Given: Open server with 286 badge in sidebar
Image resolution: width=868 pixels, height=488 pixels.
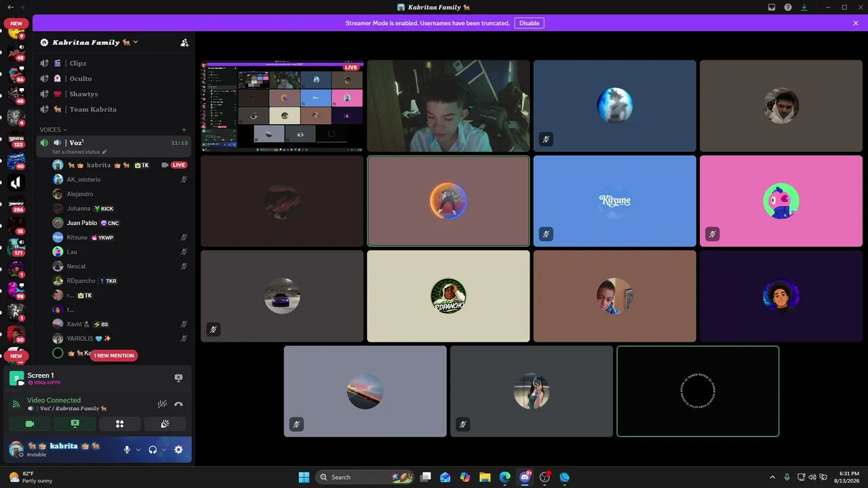Looking at the screenshot, I should [x=16, y=203].
